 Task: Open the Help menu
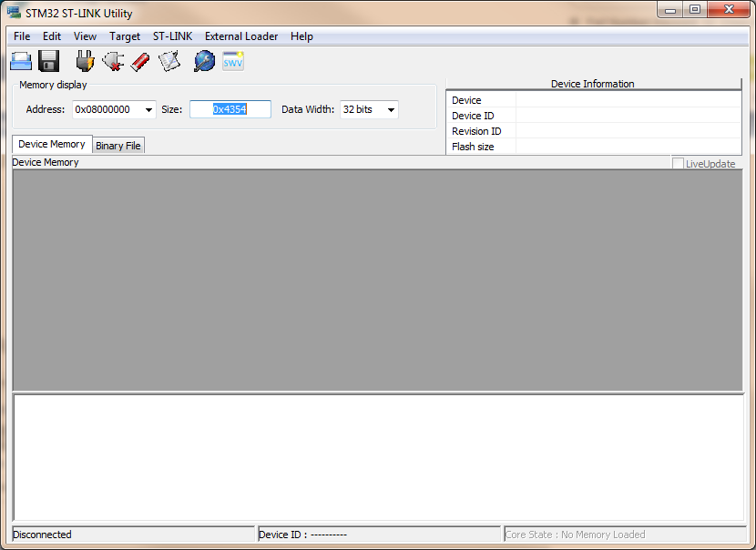(301, 36)
